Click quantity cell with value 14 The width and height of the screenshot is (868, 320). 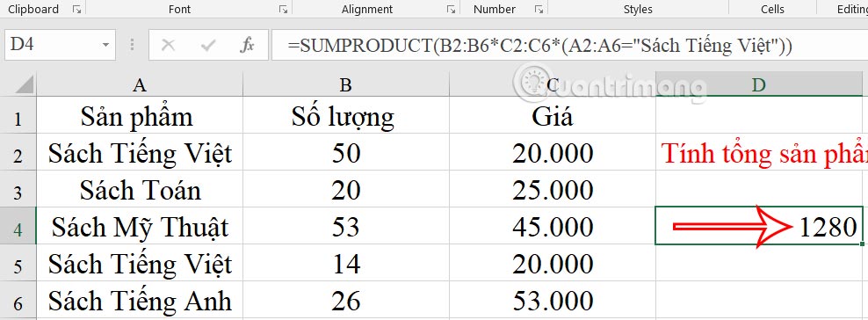(x=346, y=264)
